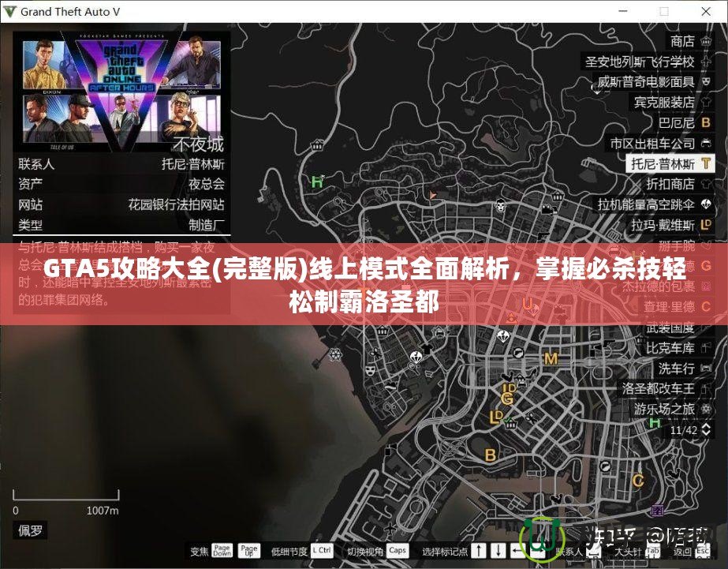This screenshot has height=569, width=728.
Task: Click the mask icon beside 威斯普奇电影面具
Action: click(x=706, y=82)
